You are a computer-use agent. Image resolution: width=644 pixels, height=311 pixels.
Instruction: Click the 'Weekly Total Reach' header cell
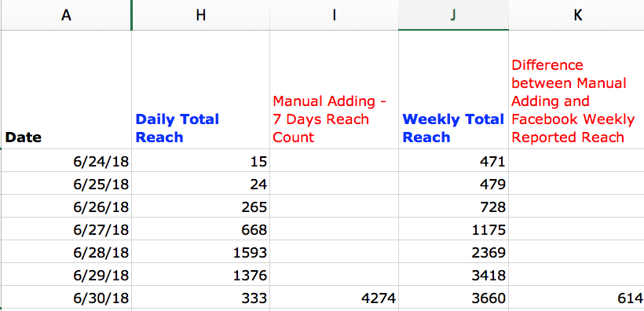453,90
